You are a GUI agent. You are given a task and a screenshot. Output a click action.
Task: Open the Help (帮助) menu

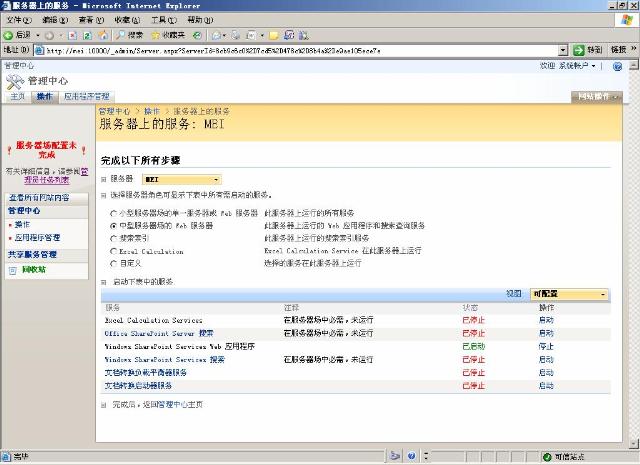200,20
